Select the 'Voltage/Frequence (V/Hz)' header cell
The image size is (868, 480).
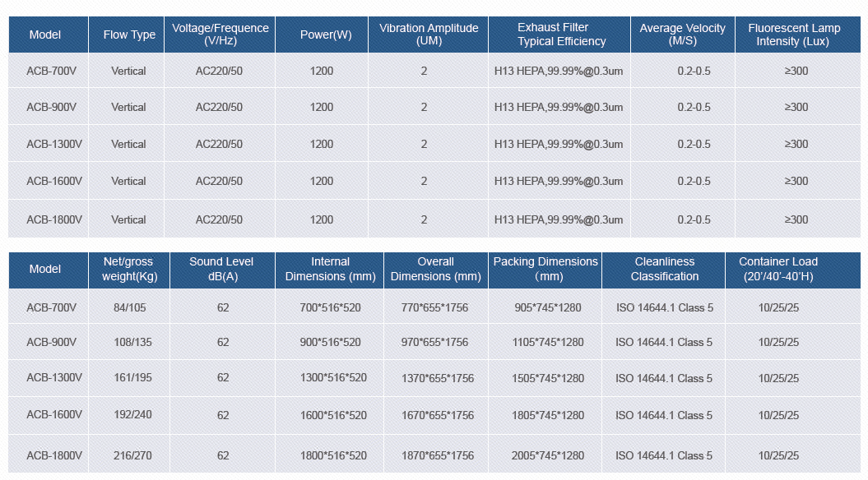(x=220, y=35)
